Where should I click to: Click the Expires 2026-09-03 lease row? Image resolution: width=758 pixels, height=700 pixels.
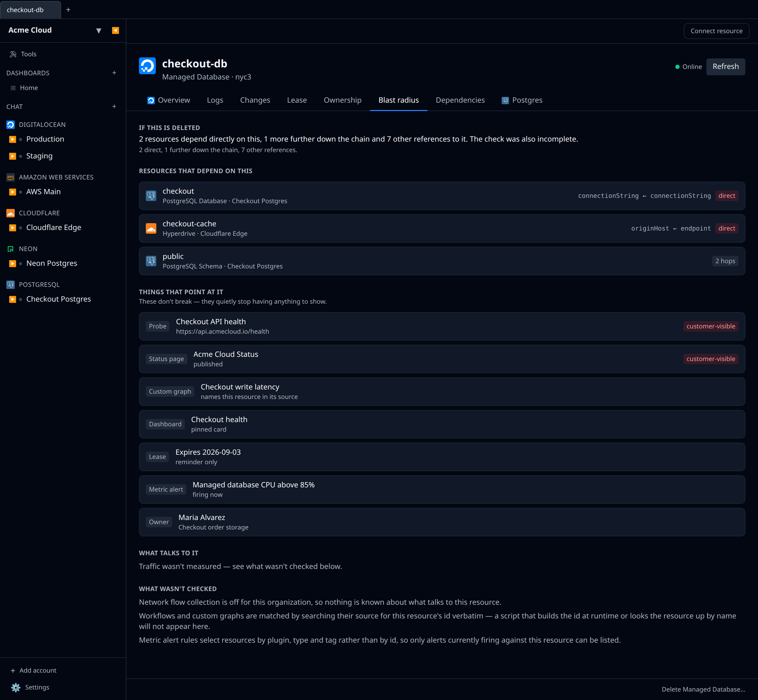[x=442, y=457]
